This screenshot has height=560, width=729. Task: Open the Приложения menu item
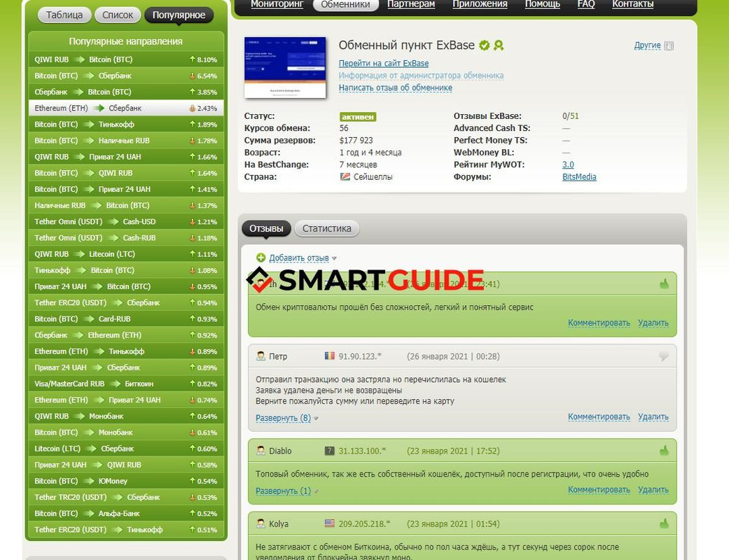pyautogui.click(x=480, y=4)
